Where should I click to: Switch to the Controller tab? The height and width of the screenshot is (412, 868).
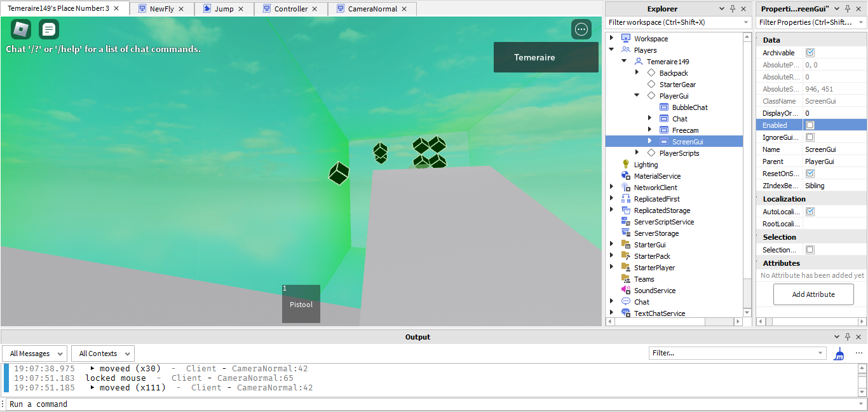coord(291,9)
